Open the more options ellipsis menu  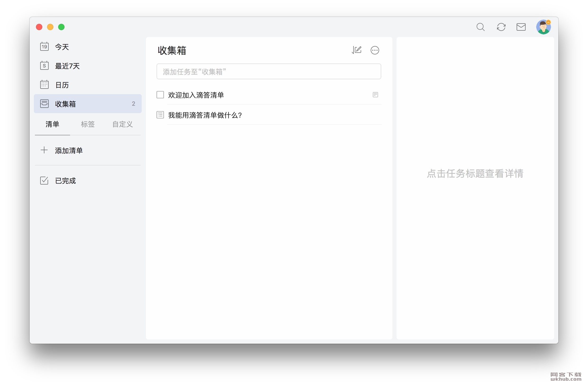pos(375,50)
